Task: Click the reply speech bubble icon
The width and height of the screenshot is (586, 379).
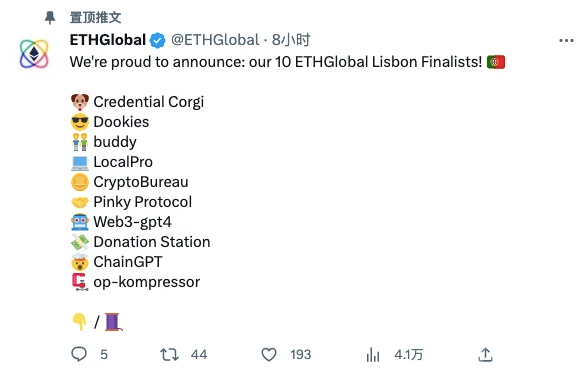Action: [x=79, y=354]
